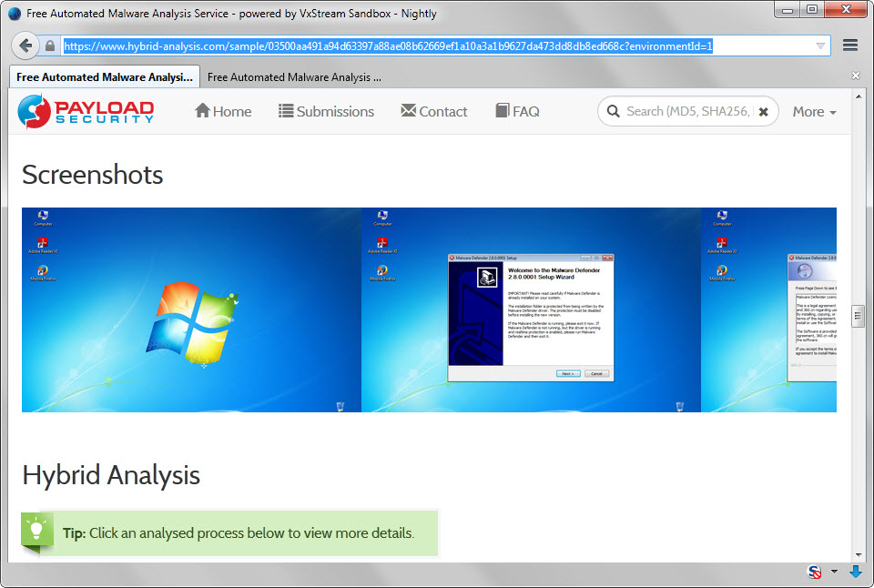874x588 pixels.
Task: Open the Contact page
Action: pyautogui.click(x=434, y=111)
